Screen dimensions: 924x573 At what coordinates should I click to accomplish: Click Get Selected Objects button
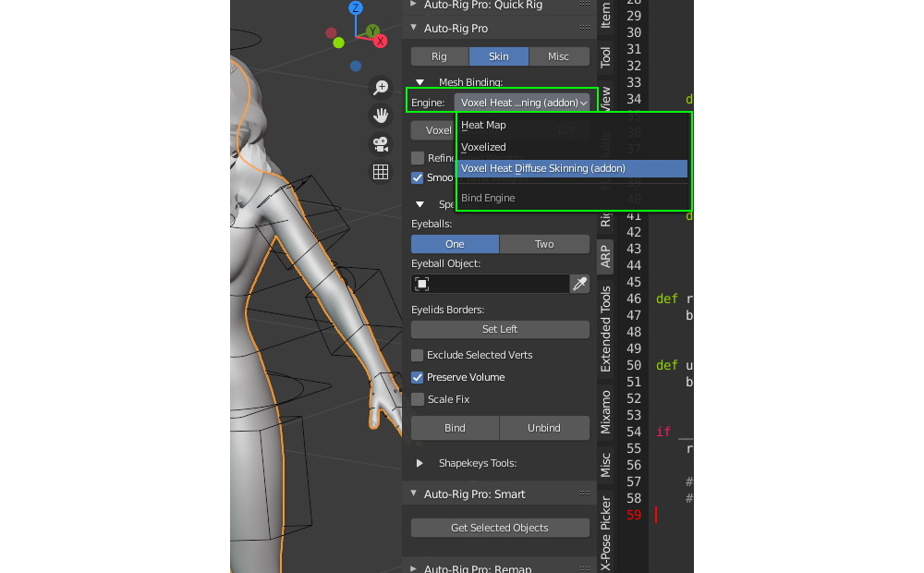click(x=500, y=529)
